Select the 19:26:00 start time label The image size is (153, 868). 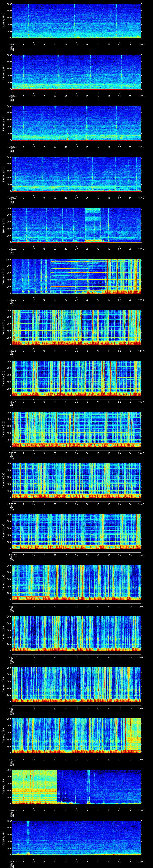[x=12, y=810]
